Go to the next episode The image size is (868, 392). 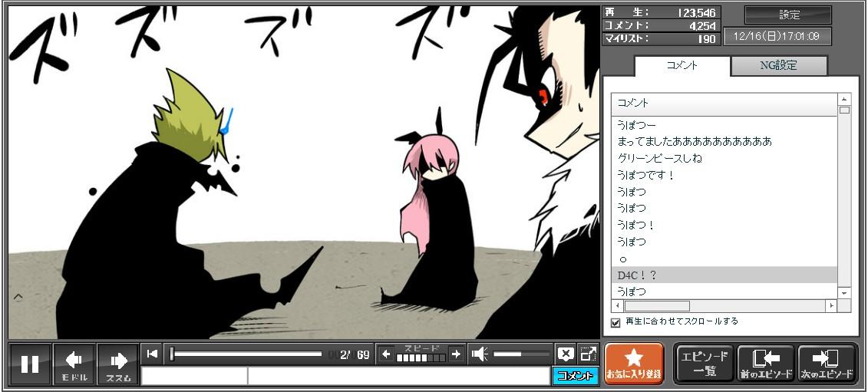(827, 364)
